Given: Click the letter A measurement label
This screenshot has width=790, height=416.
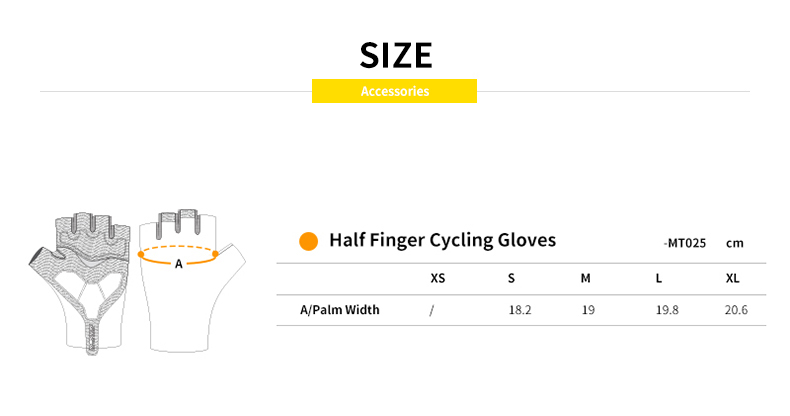Looking at the screenshot, I should coord(179,264).
